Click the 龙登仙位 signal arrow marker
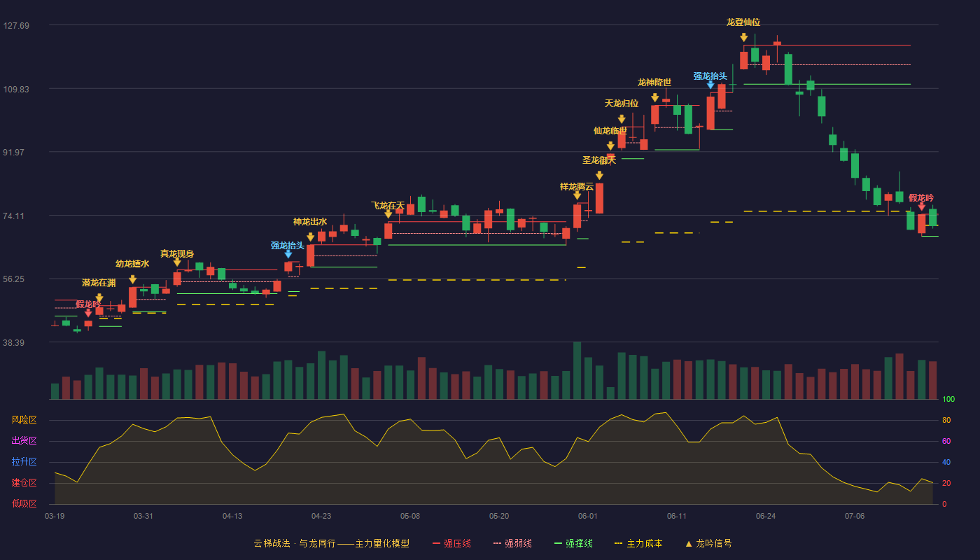The width and height of the screenshot is (980, 560). 743,36
